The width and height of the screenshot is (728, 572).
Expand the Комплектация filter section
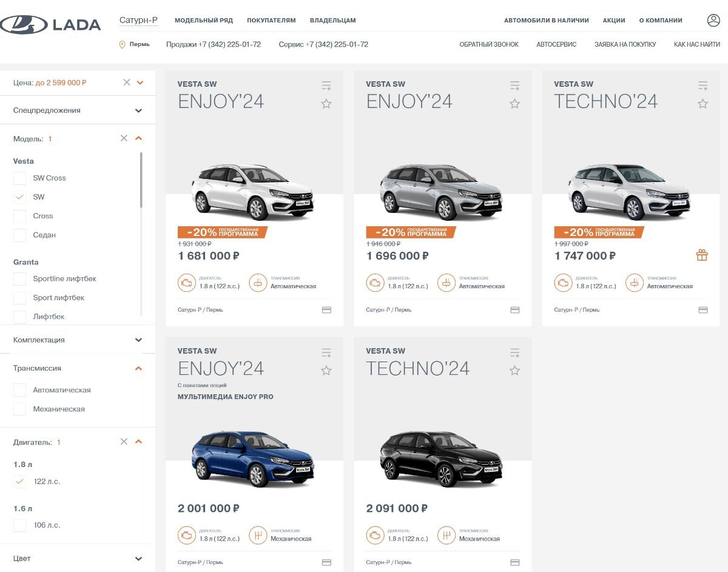pos(138,340)
